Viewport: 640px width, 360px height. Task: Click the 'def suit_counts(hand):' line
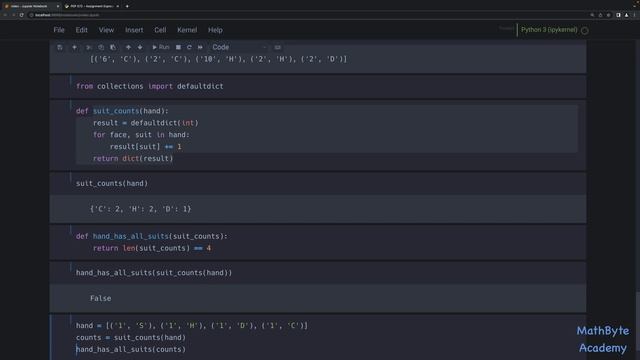pyautogui.click(x=122, y=111)
